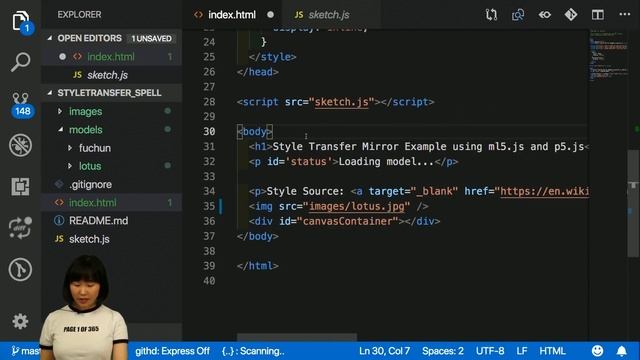Click the Scanning status bar item
This screenshot has height=360, width=640.
[253, 351]
